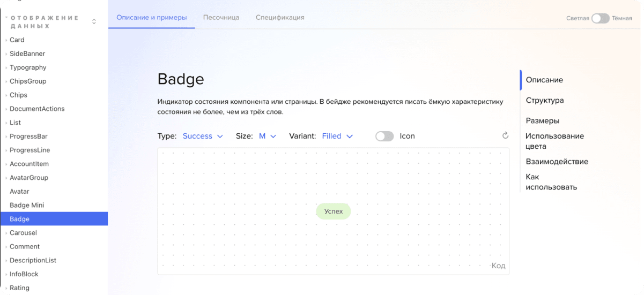Click the green Успех badge preview

point(333,211)
